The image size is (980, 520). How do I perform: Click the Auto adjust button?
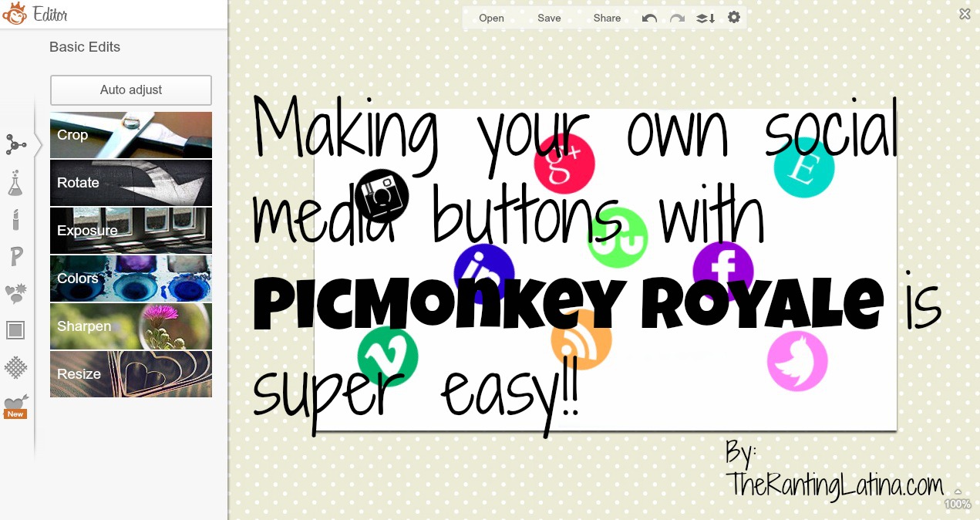pos(131,89)
